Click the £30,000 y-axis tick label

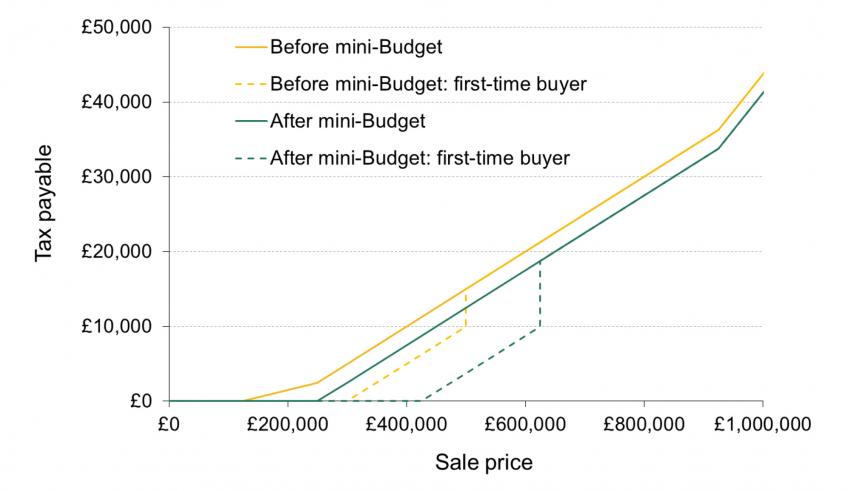[x=116, y=177]
